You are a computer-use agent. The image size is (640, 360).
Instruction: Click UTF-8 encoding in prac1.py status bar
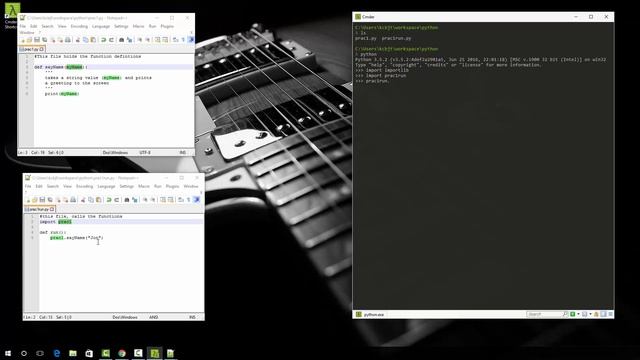(x=145, y=152)
